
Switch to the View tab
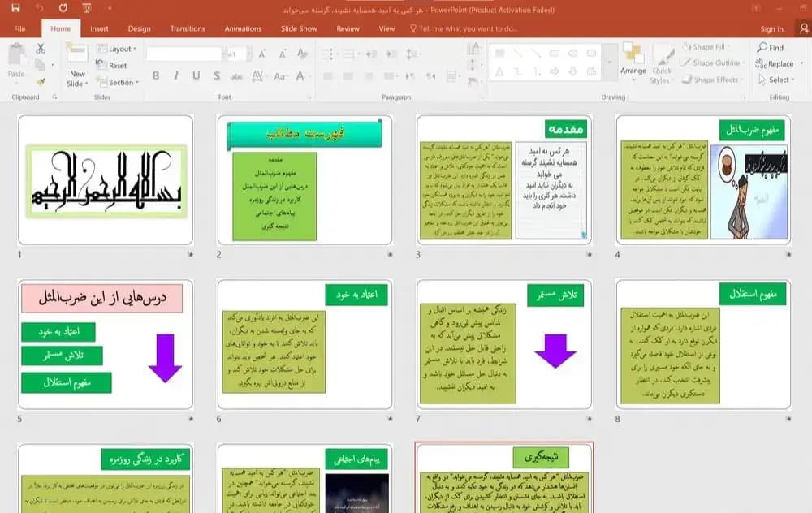click(x=387, y=29)
